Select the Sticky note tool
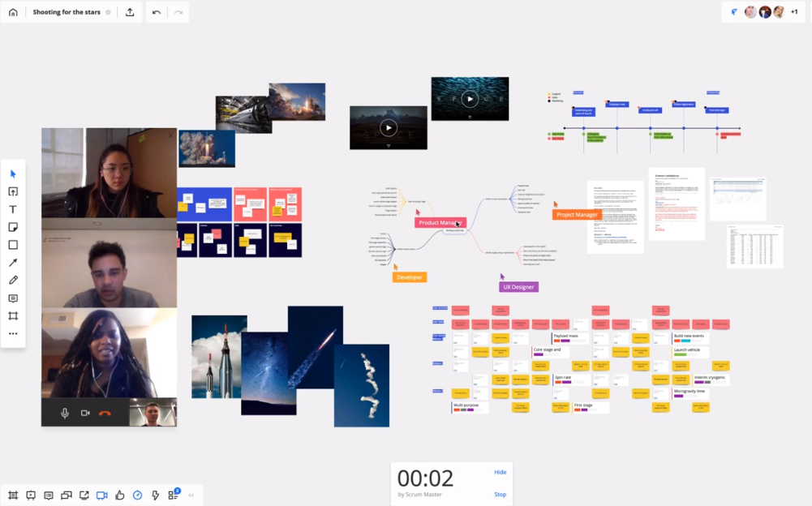Viewport: 812px width, 506px height. (x=13, y=227)
